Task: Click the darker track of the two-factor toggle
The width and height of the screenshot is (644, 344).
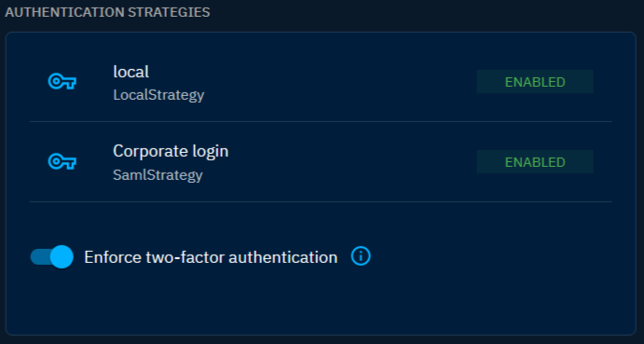Action: click(x=40, y=257)
